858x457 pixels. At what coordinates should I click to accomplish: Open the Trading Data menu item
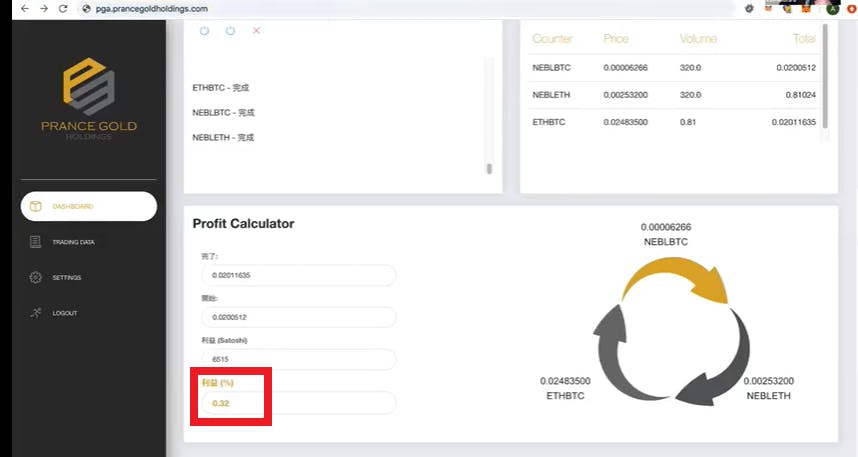tap(73, 242)
